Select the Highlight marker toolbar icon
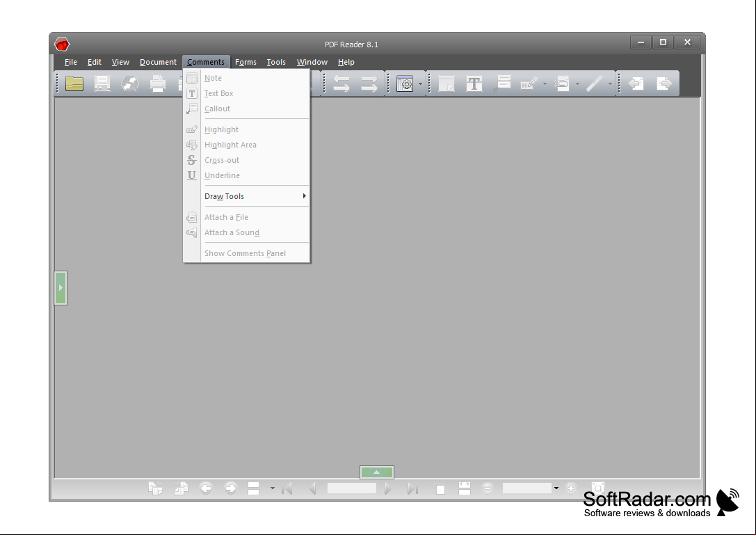The width and height of the screenshot is (756, 535). 529,83
